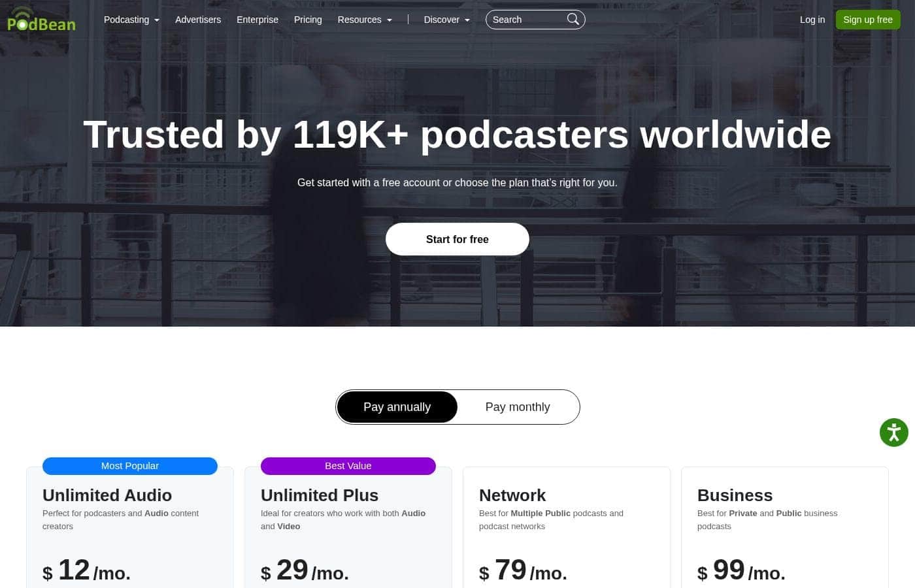The image size is (915, 588).
Task: Click the Most Popular badge
Action: click(x=130, y=466)
